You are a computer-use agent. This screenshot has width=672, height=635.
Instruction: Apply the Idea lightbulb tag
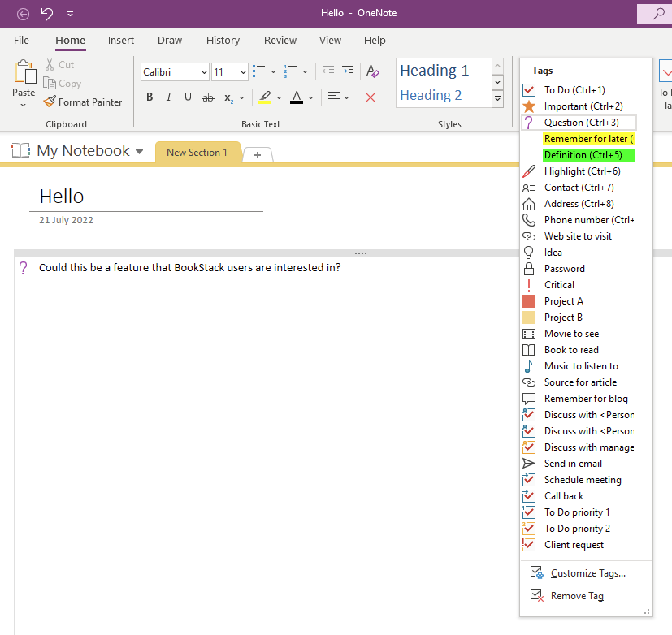tap(579, 253)
